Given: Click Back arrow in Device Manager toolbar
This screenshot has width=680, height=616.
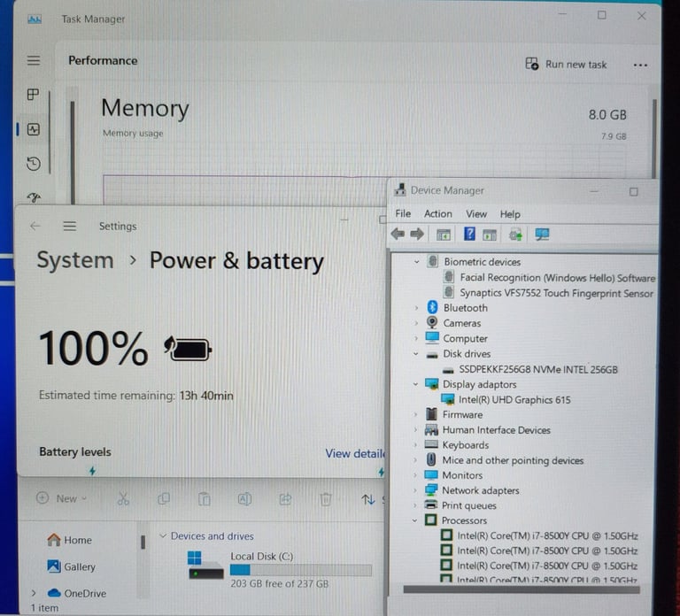Looking at the screenshot, I should pyautogui.click(x=398, y=235).
